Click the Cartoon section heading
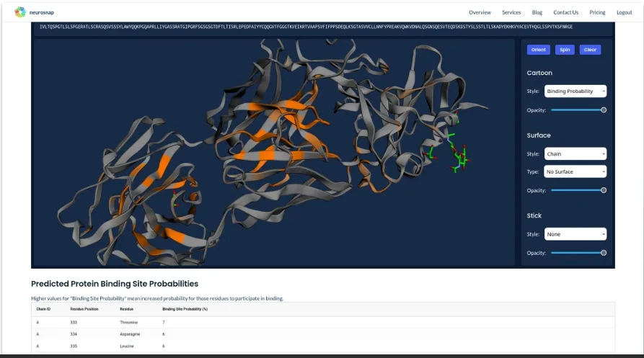The height and width of the screenshot is (358, 644). pyautogui.click(x=539, y=73)
